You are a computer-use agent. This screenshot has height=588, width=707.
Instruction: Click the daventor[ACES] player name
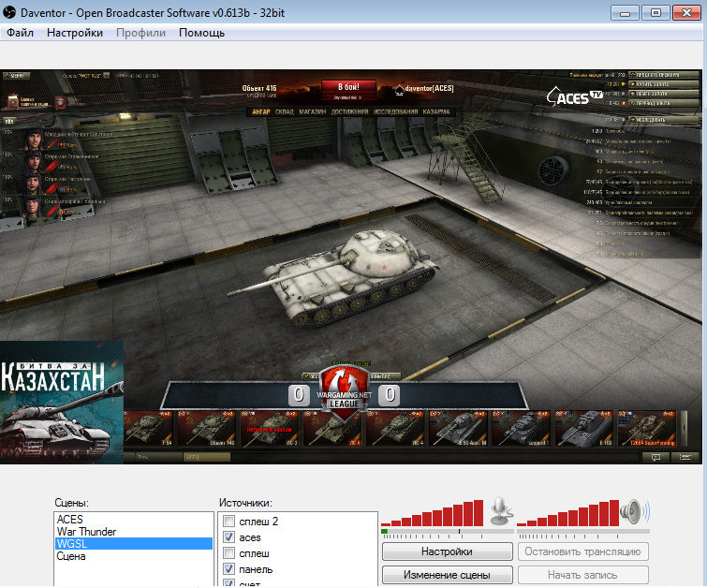pyautogui.click(x=429, y=88)
